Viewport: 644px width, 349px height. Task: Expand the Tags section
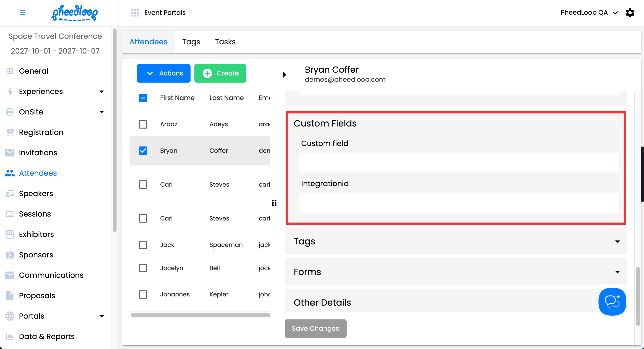[617, 241]
